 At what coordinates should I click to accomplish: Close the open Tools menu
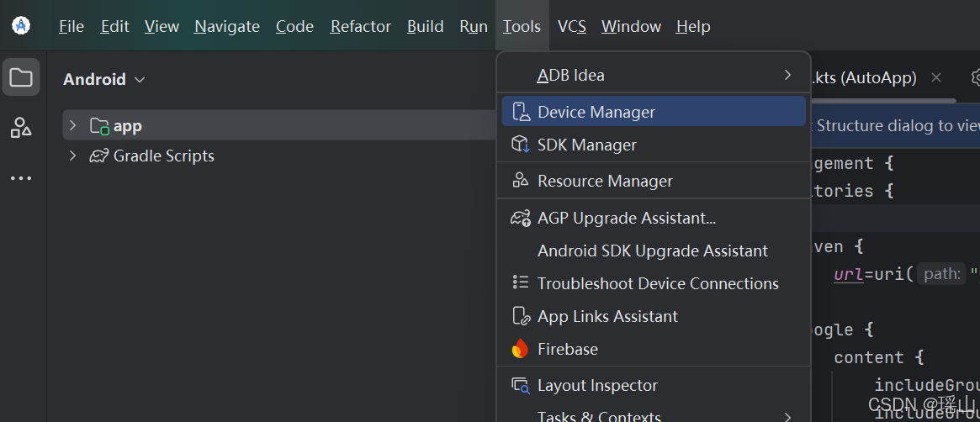(x=522, y=26)
